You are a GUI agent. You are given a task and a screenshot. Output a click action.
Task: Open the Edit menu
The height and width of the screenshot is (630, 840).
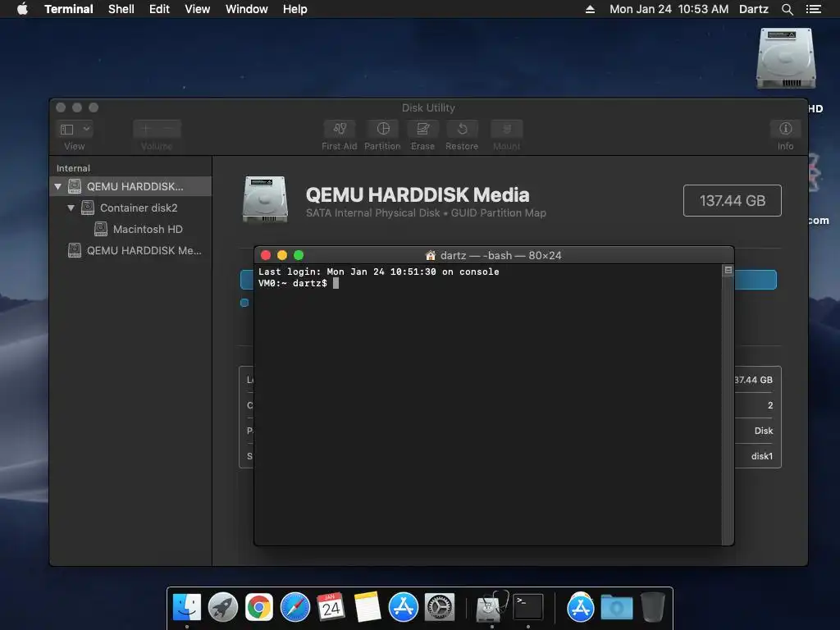click(159, 9)
